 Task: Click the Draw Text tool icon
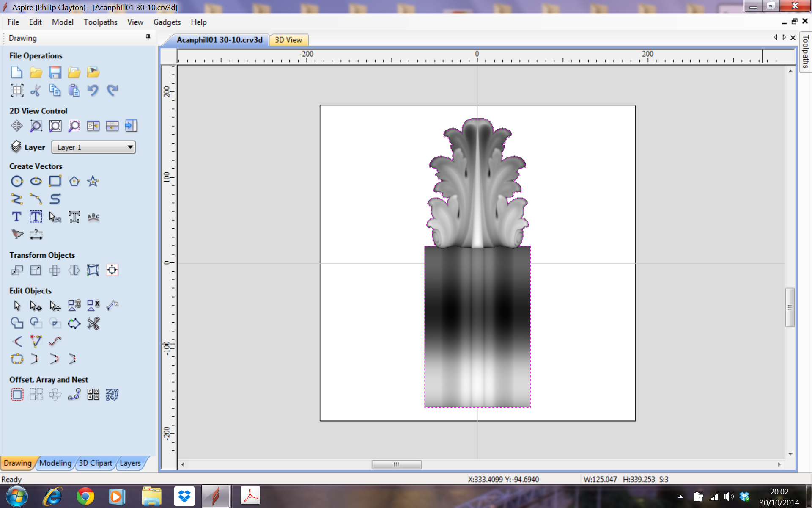pyautogui.click(x=16, y=217)
